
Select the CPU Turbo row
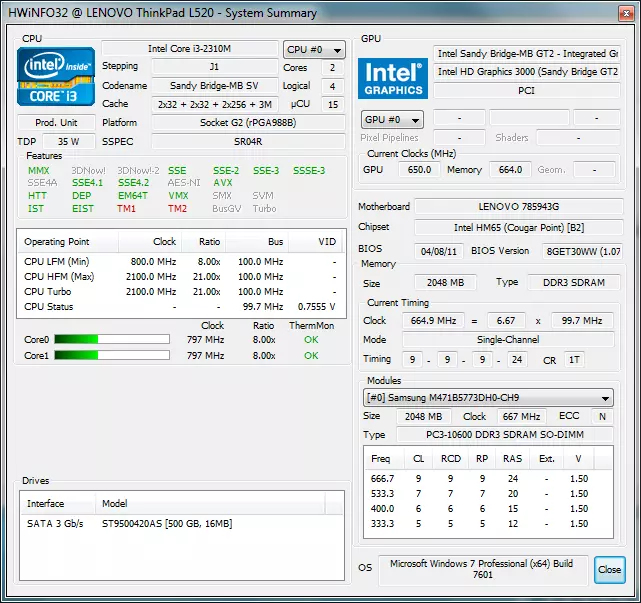181,291
